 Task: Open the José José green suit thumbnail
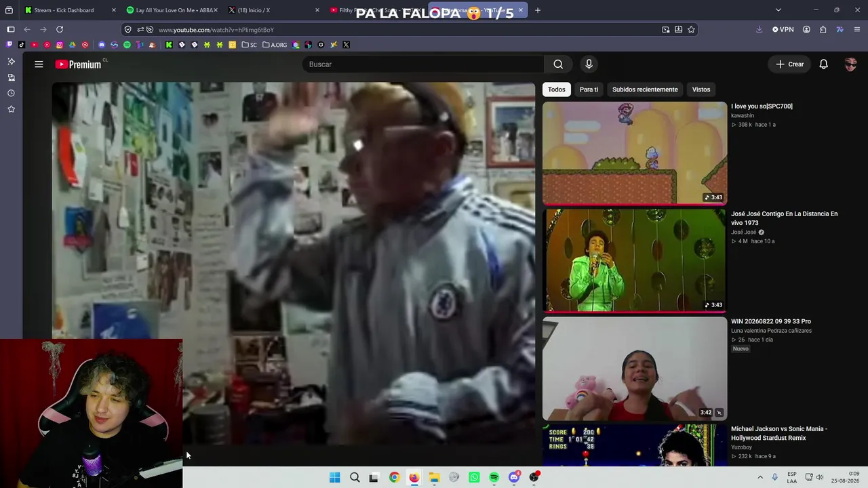(x=635, y=260)
